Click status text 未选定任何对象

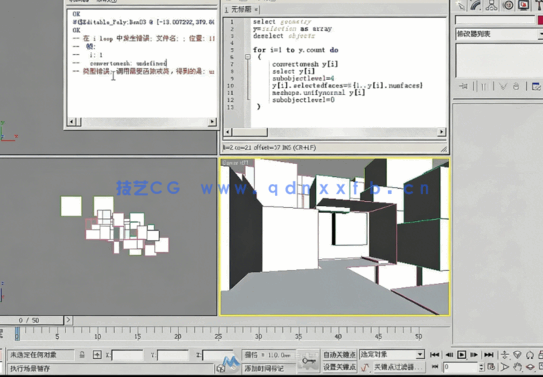pos(33,355)
